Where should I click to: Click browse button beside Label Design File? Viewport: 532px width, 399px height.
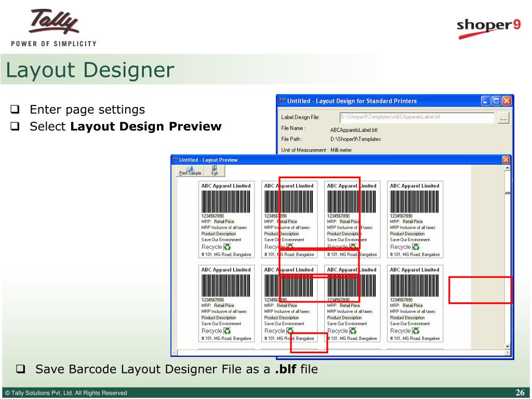pyautogui.click(x=503, y=118)
